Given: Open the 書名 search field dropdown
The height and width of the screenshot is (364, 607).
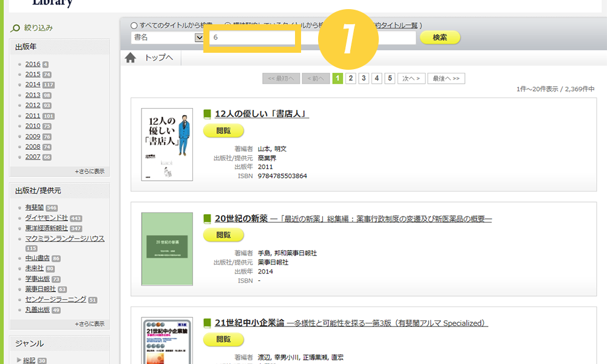Looking at the screenshot, I should [199, 38].
